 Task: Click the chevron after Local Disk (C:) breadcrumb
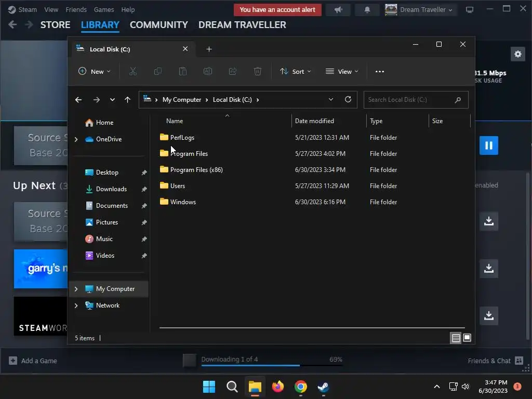click(x=258, y=100)
